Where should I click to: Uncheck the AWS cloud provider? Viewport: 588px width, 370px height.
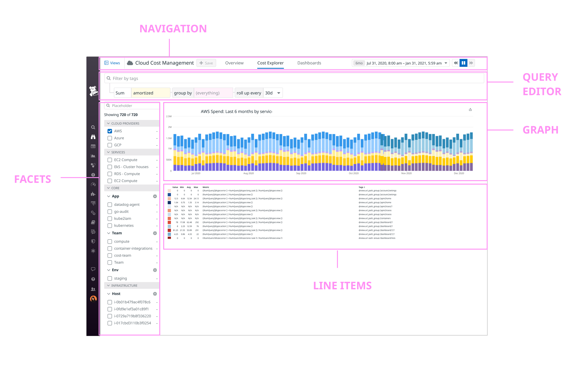click(x=110, y=131)
